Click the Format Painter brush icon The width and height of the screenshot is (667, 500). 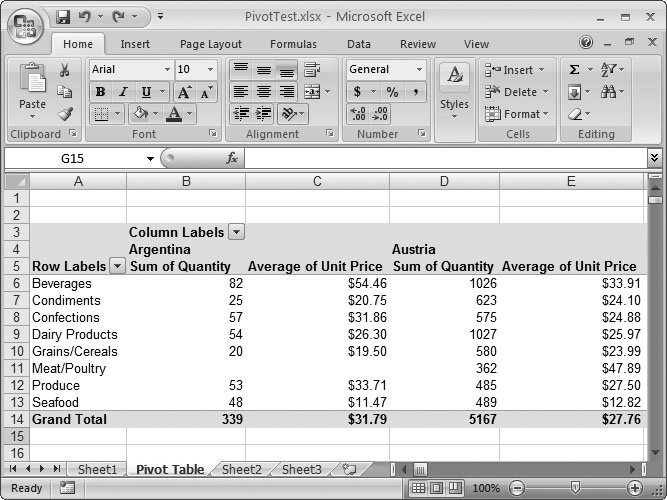[x=65, y=114]
